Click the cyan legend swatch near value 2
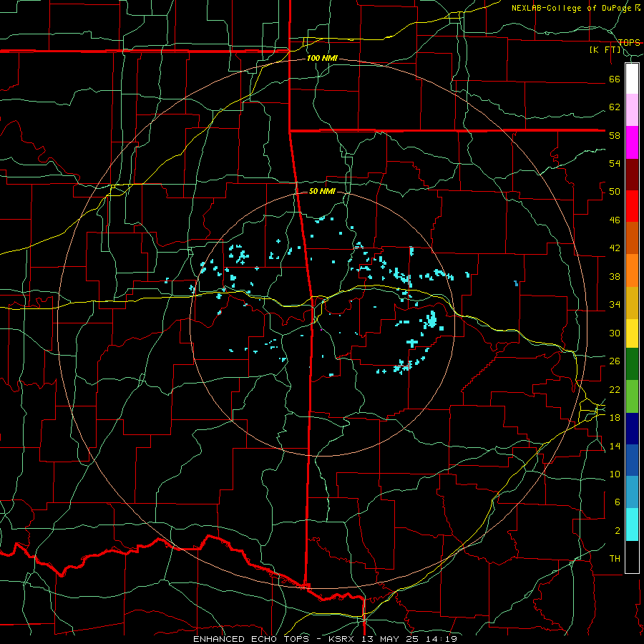 click(x=632, y=525)
